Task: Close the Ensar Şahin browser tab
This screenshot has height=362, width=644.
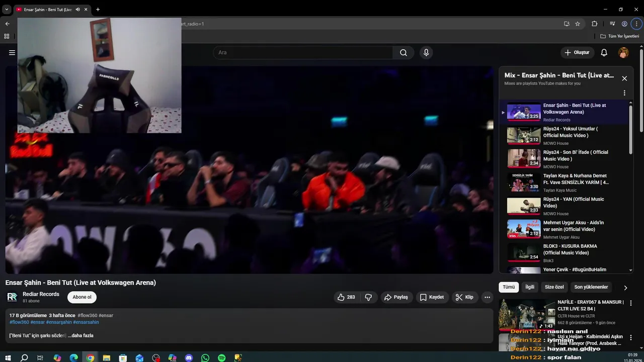Action: [86, 10]
